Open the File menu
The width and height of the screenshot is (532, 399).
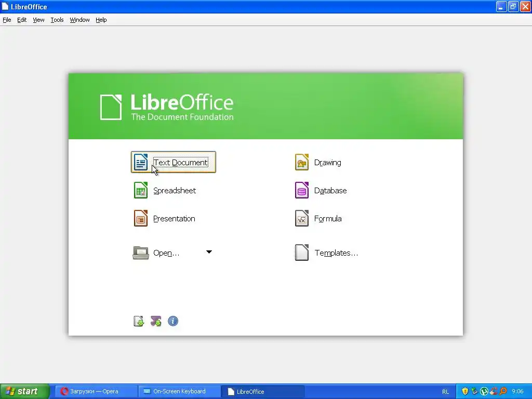7,20
